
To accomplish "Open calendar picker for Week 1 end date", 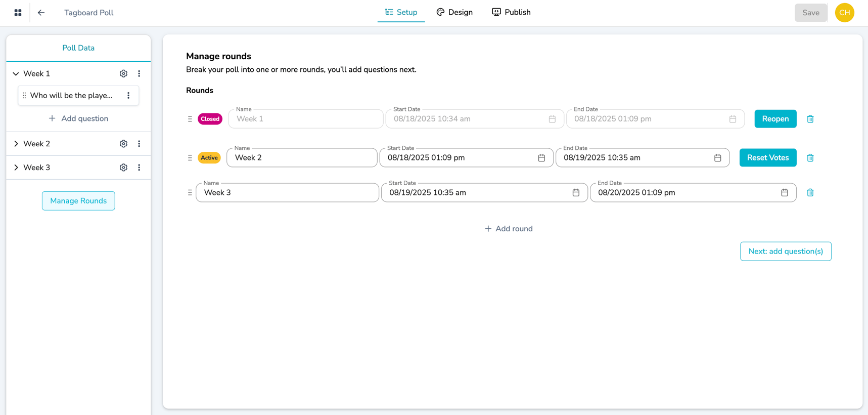I will point(733,119).
